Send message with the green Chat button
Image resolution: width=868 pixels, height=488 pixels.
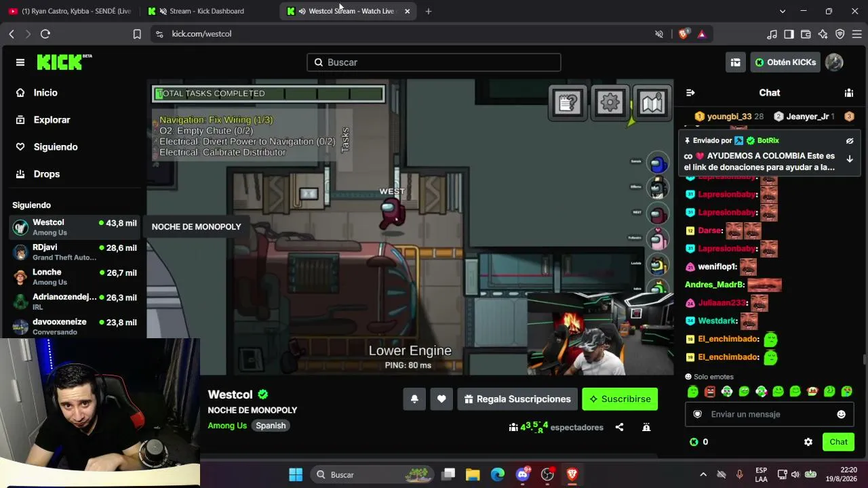coord(838,442)
